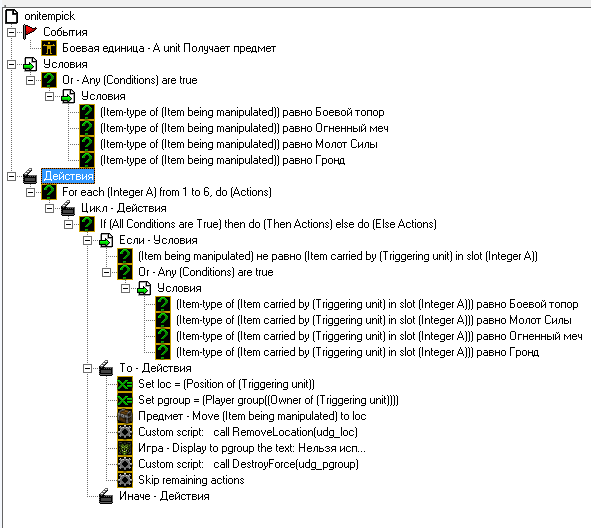Click the То - Действия clapperboard icon

click(106, 368)
